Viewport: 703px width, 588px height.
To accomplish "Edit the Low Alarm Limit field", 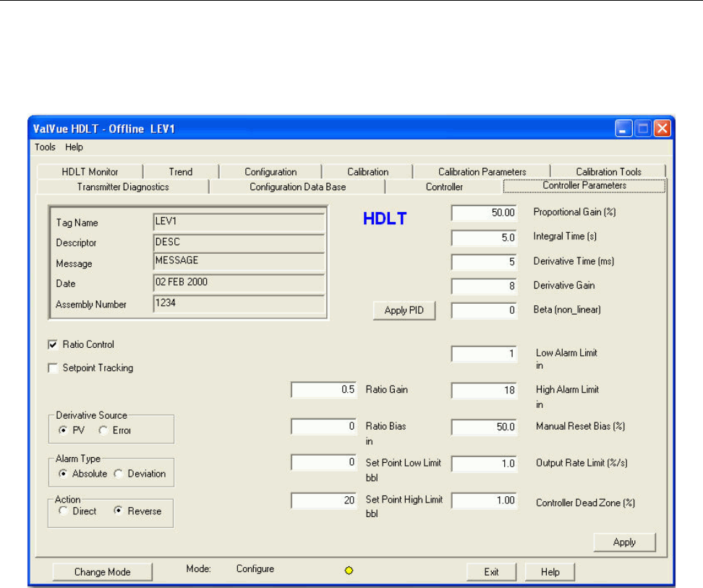I will coord(484,354).
